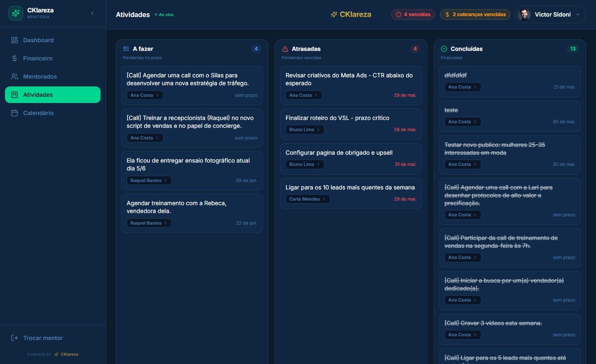Click the 4 vencidas alert badge
Image resolution: width=596 pixels, height=364 pixels.
coord(413,14)
